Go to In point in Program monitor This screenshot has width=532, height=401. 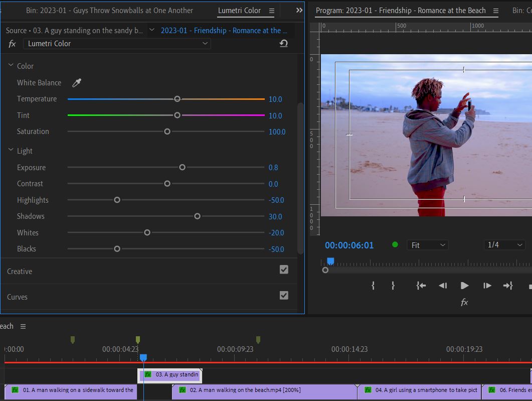coord(421,286)
